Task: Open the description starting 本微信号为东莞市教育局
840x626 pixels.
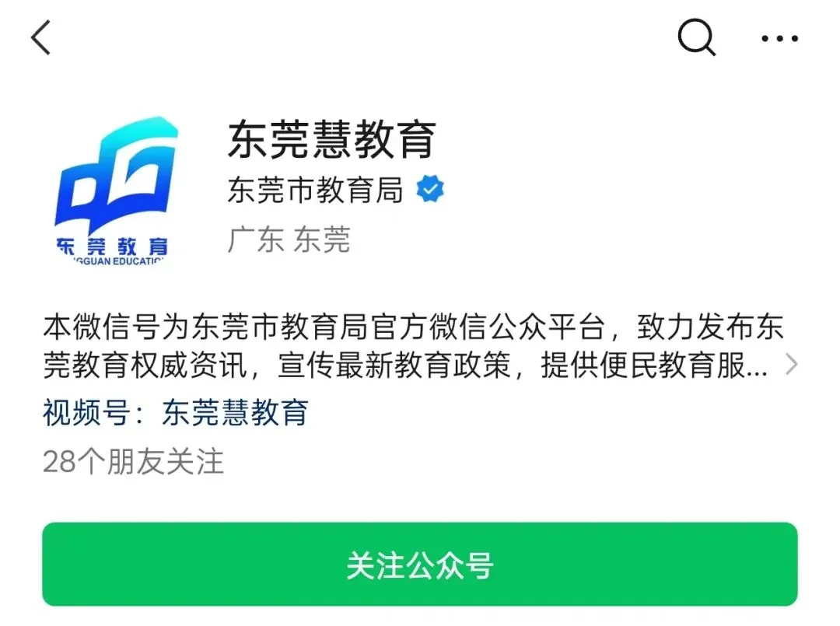Action: (413, 346)
